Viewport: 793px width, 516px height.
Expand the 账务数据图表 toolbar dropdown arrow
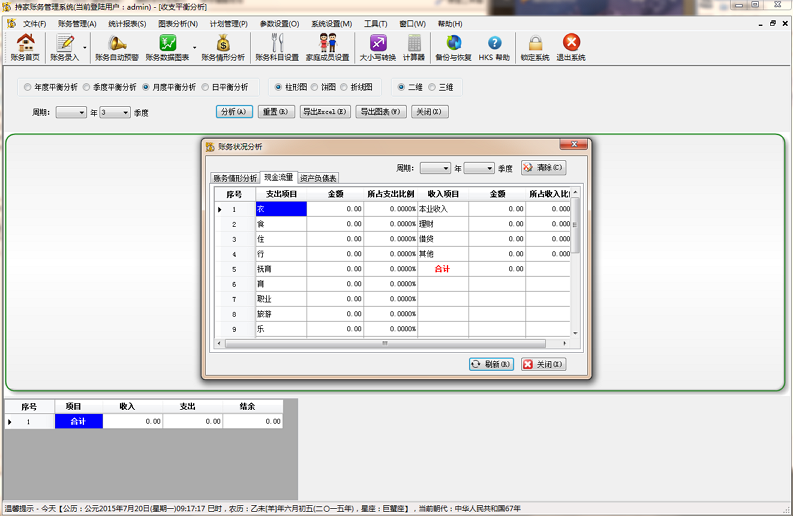(x=195, y=48)
